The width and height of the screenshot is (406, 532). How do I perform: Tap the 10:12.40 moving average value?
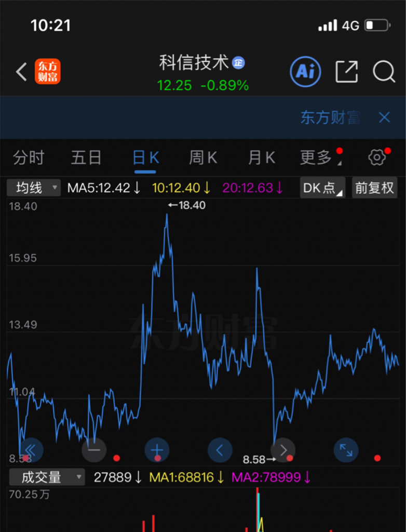[181, 188]
